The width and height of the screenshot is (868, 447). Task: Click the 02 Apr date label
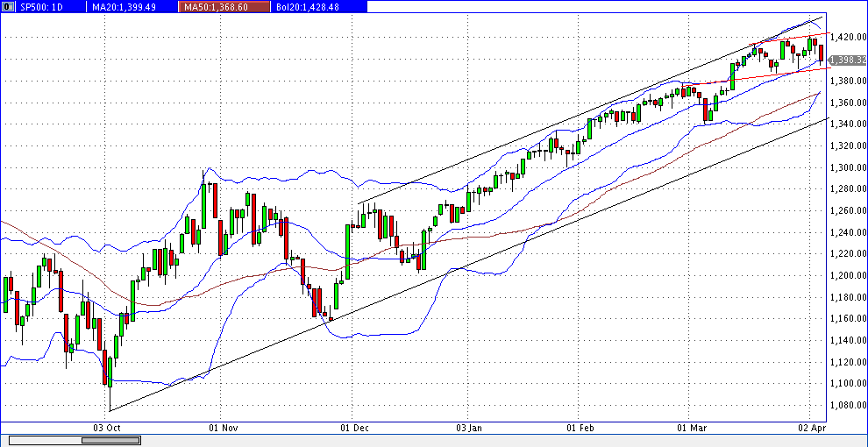(810, 428)
